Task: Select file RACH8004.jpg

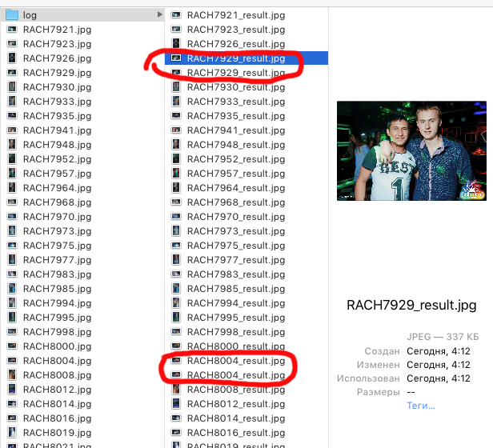Action: 58,361
